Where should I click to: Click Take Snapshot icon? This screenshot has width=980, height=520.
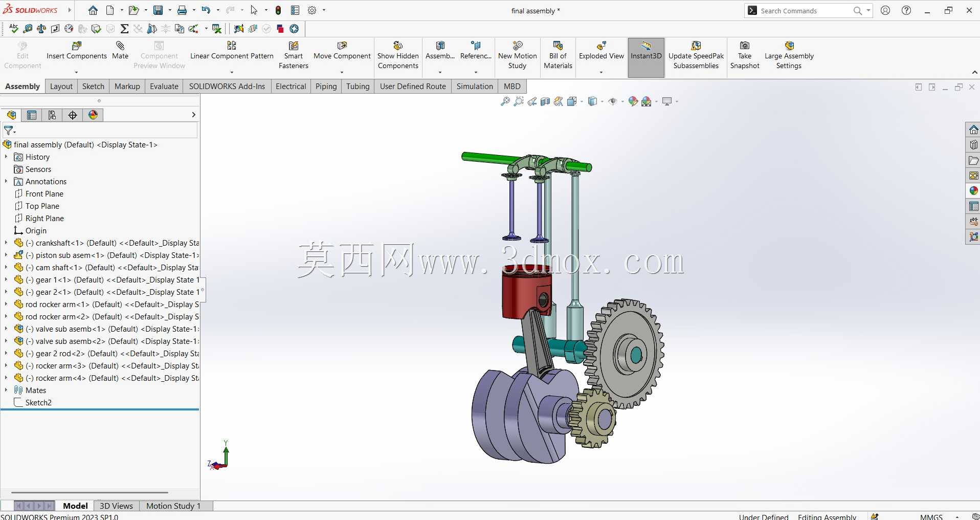(745, 46)
